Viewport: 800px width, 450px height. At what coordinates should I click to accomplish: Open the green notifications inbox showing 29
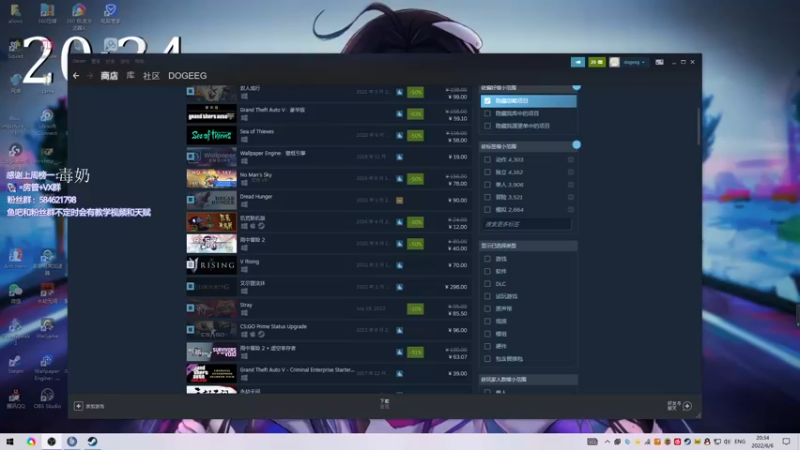point(597,62)
